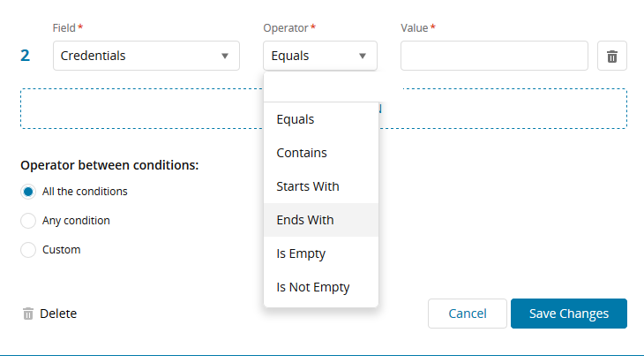Select the Custom operator radio button
The width and height of the screenshot is (644, 363).
pyautogui.click(x=28, y=250)
